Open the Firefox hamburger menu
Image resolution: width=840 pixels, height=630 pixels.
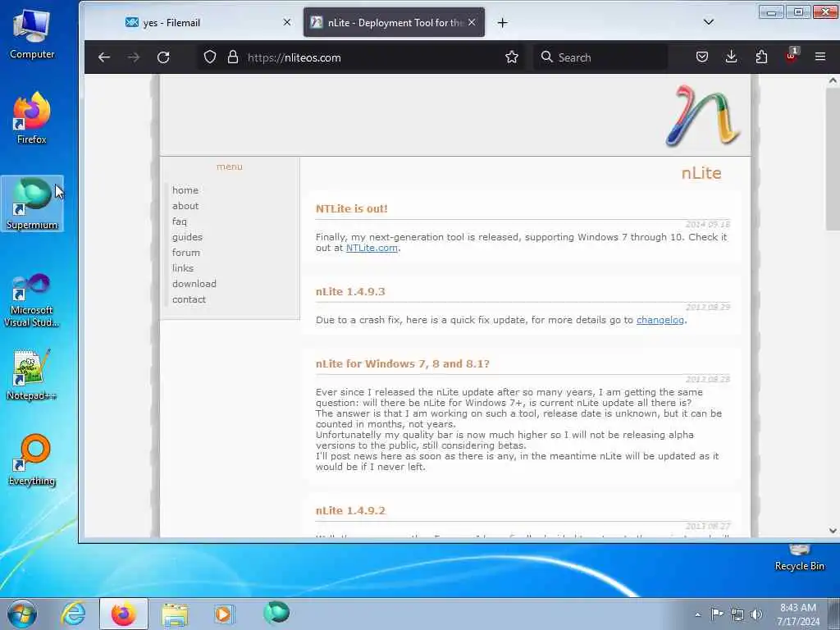pyautogui.click(x=820, y=57)
